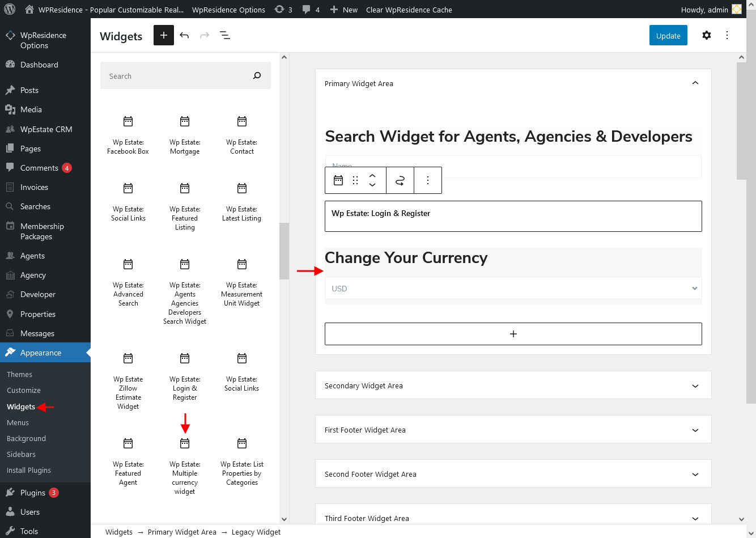Toggle the block inserter plus button
Screen dimensions: 756x538
coord(164,35)
